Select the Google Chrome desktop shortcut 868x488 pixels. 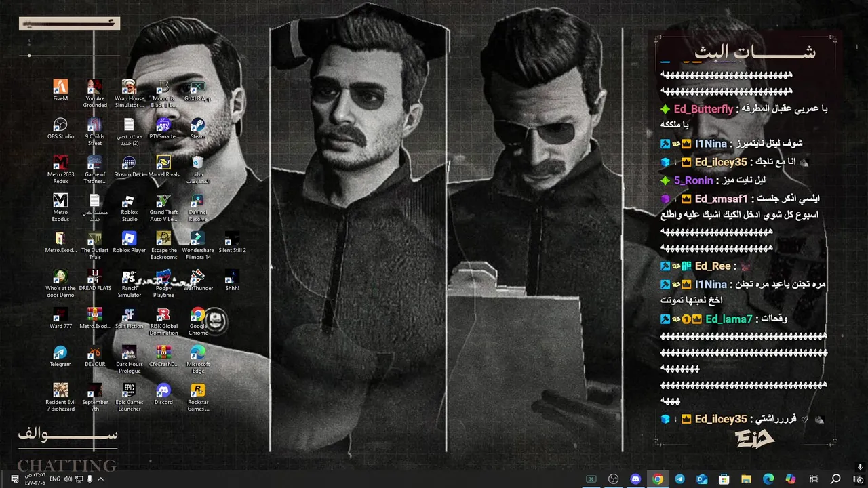tap(197, 321)
